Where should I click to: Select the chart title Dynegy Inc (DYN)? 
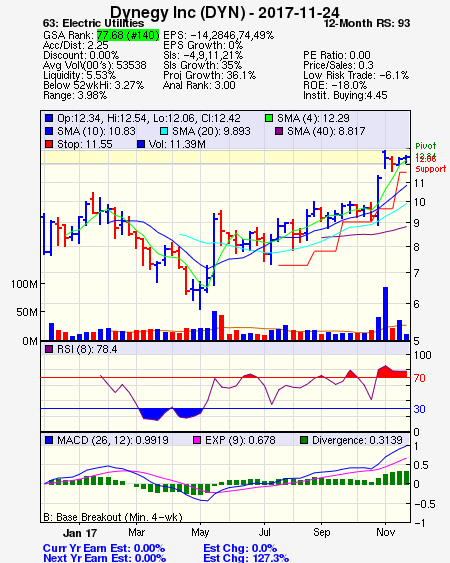click(x=178, y=13)
